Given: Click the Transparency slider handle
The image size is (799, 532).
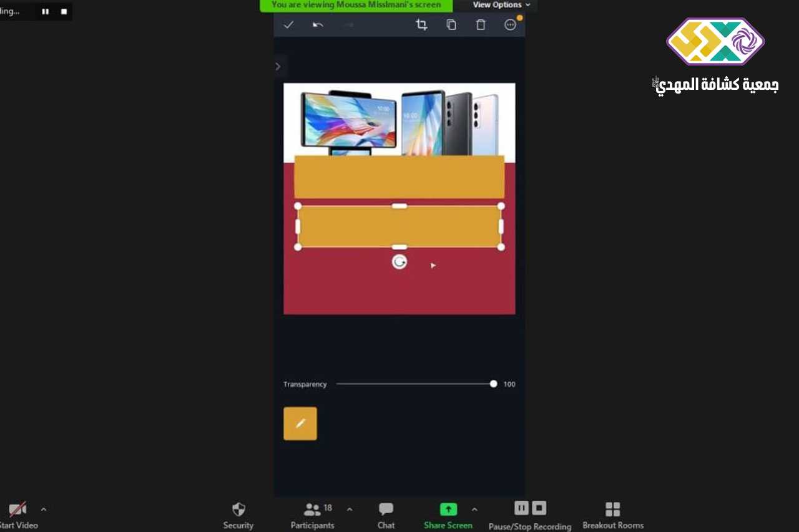Looking at the screenshot, I should tap(493, 384).
